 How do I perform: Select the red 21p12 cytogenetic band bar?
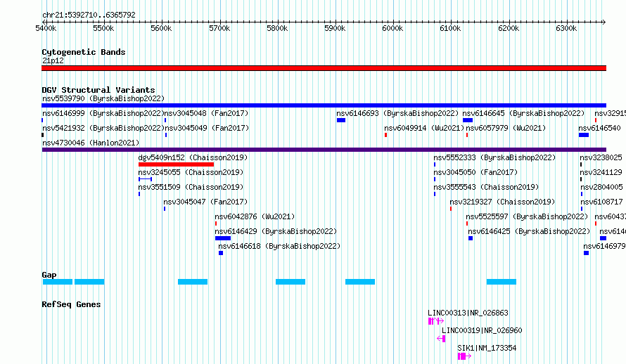[x=324, y=68]
